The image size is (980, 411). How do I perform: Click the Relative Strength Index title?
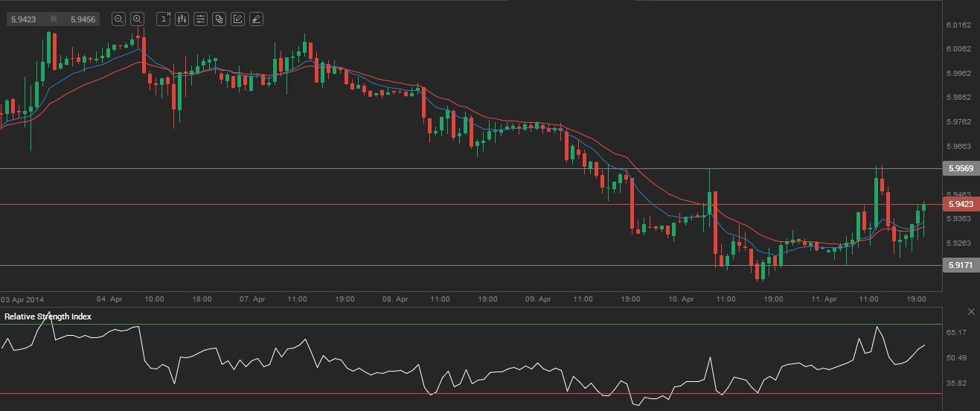(48, 316)
